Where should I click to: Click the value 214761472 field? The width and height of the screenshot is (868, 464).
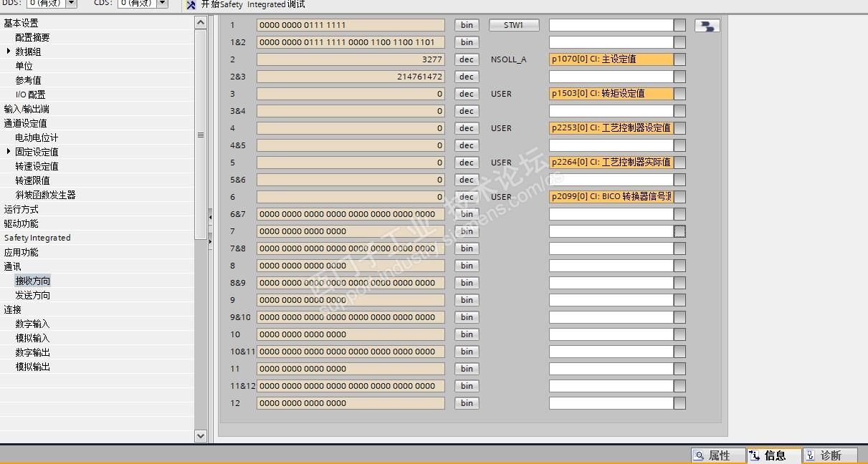(x=350, y=77)
